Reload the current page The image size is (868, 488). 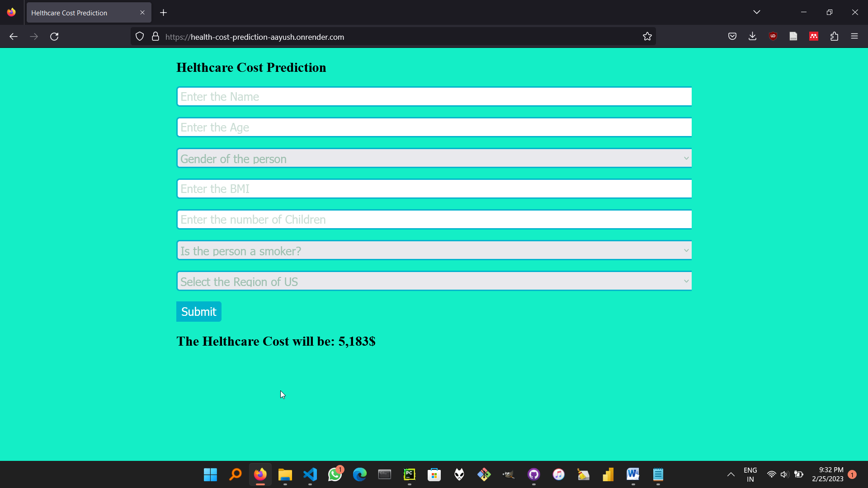coord(54,37)
